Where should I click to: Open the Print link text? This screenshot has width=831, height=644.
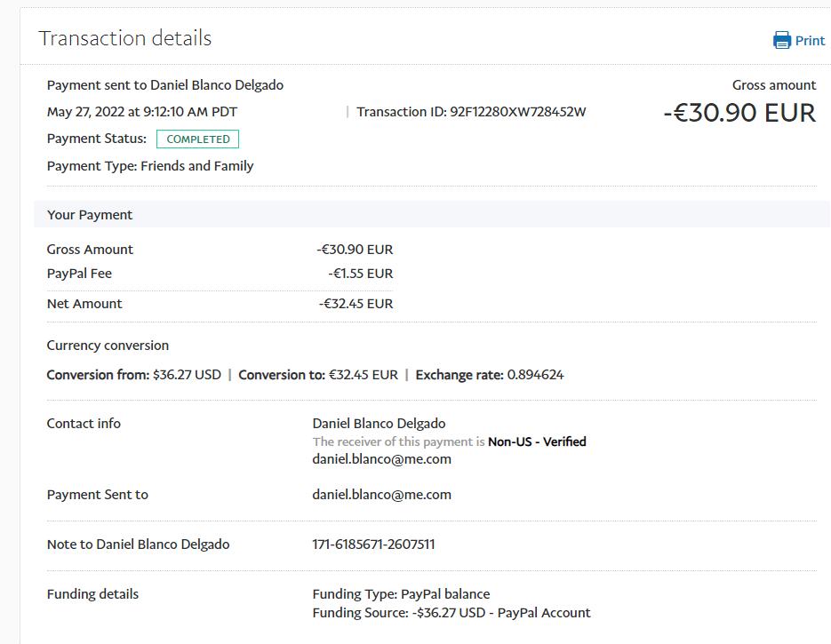(810, 41)
